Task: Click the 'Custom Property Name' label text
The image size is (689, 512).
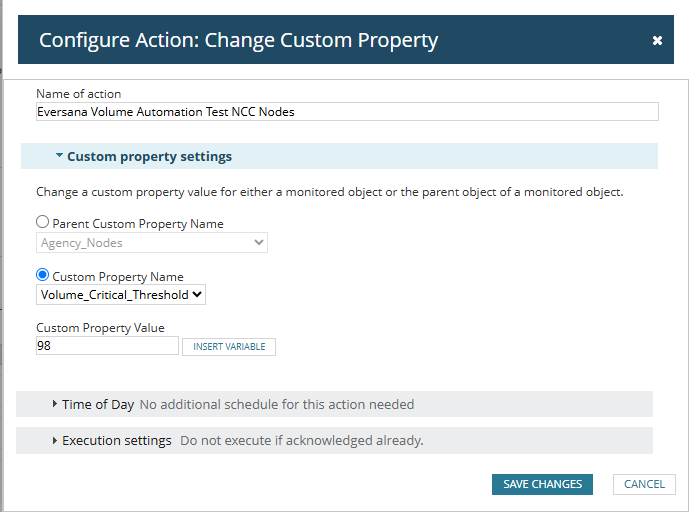Action: click(x=118, y=277)
